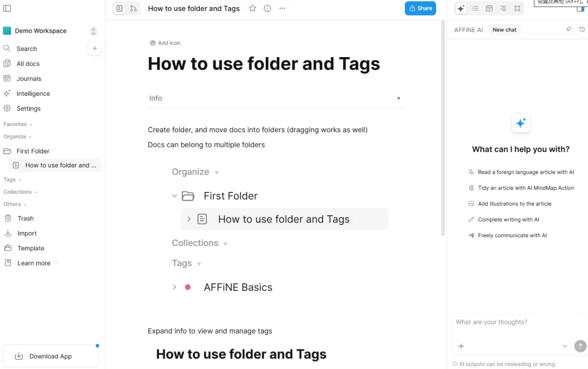
Task: Pin the AI chat panel
Action: coord(568,29)
